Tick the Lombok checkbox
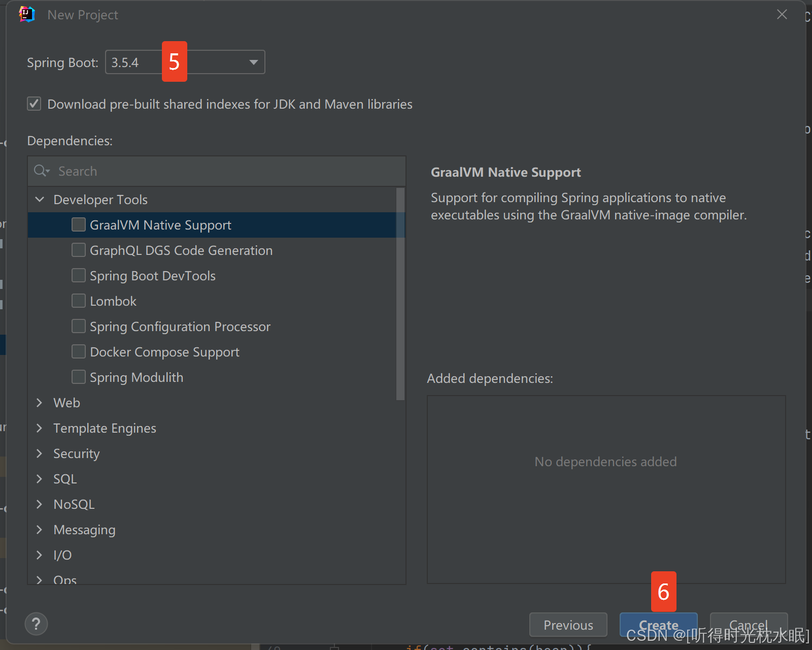 pos(79,301)
